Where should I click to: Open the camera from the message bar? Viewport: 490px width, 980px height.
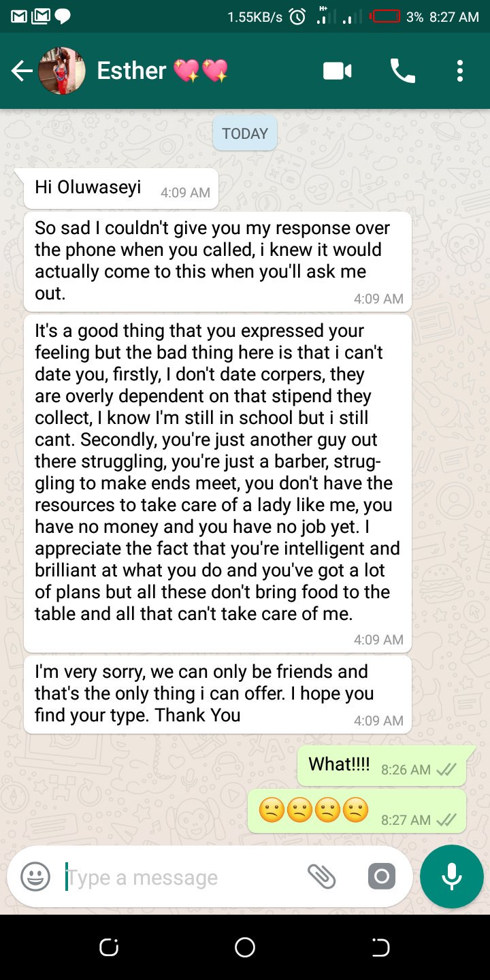pos(381,877)
